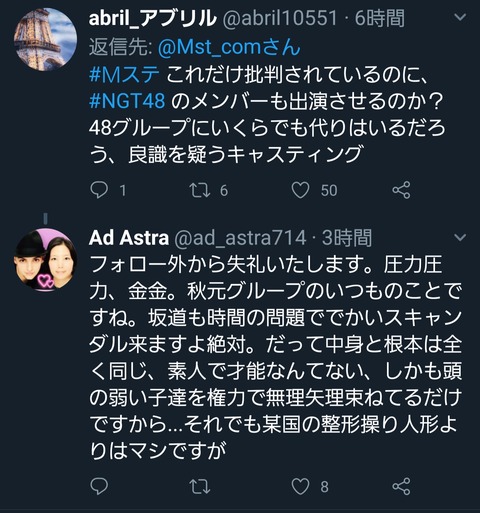Open the Ad Astra display name
Viewport: 480px width, 513px height.
129,238
